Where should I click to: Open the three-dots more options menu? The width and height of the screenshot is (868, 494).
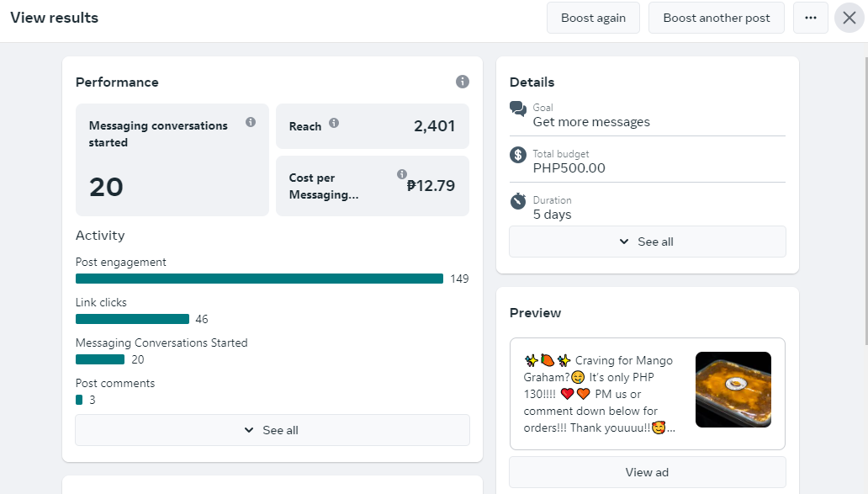coord(811,18)
